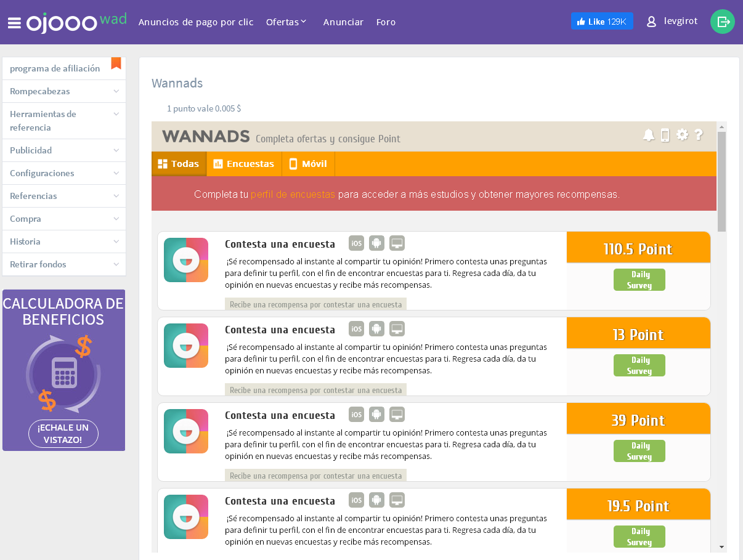Expand the Publicidad sidebar section
This screenshot has height=560, width=743.
click(64, 150)
